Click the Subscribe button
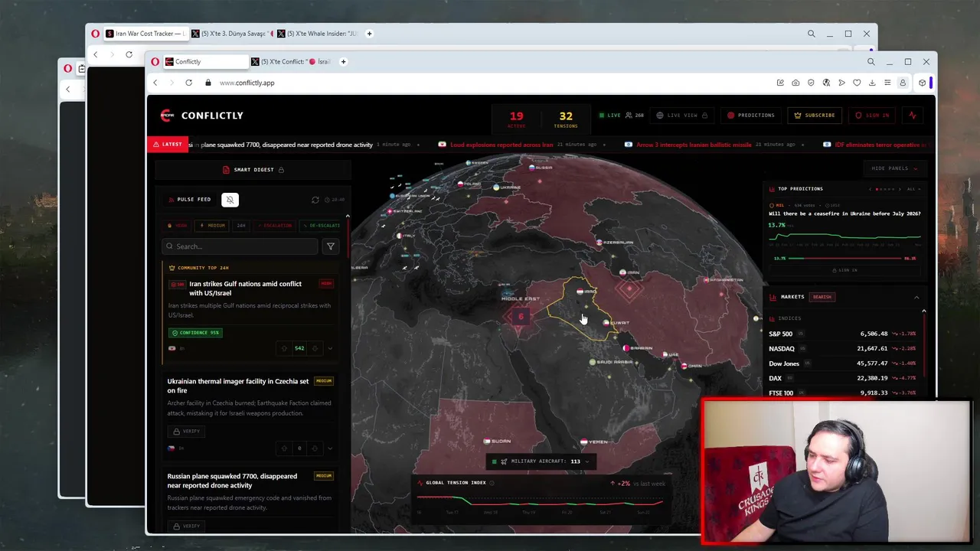 click(815, 116)
